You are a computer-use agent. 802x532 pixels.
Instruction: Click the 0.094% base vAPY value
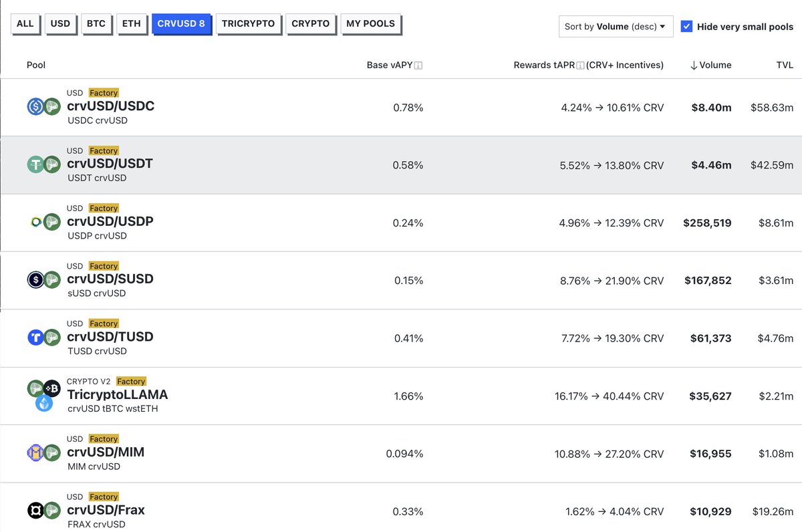click(404, 454)
